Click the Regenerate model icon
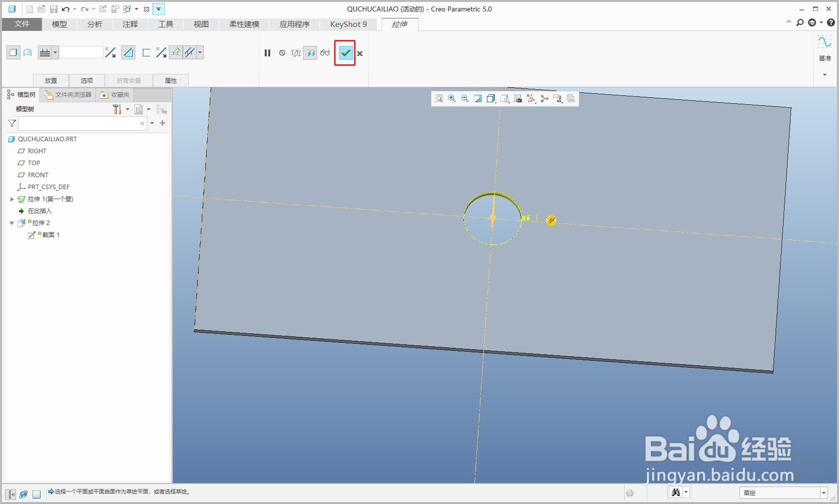 (103, 9)
